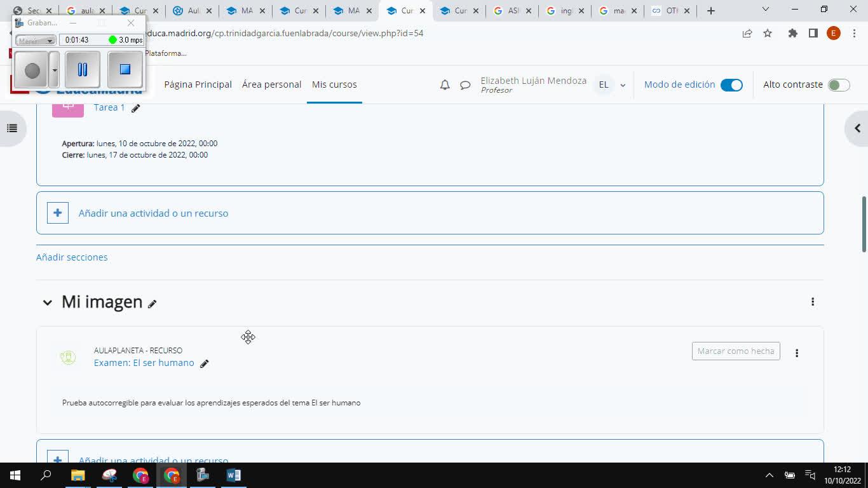Viewport: 868px width, 488px height.
Task: Open the Chrome extensions puzzle icon
Action: [792, 33]
